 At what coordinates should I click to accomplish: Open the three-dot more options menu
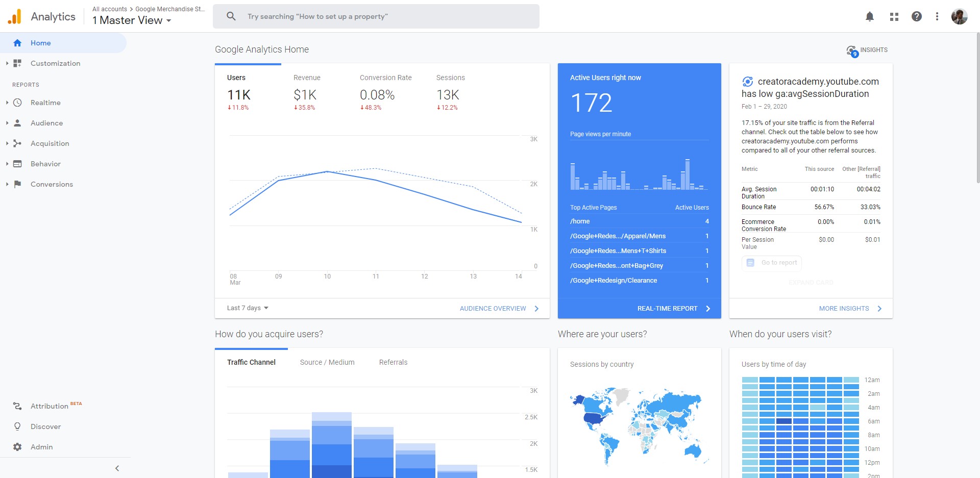click(x=937, y=16)
